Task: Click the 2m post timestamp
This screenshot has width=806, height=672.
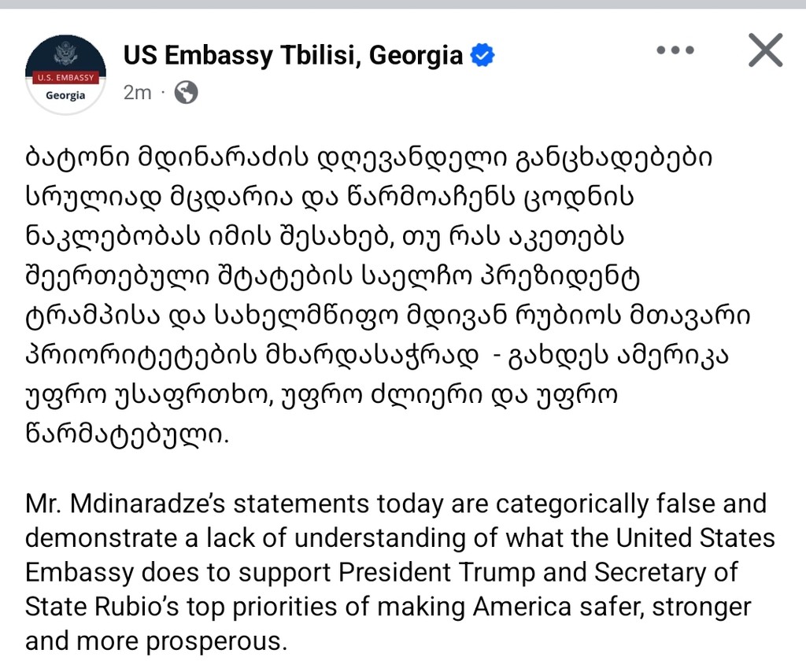Action: (x=137, y=93)
